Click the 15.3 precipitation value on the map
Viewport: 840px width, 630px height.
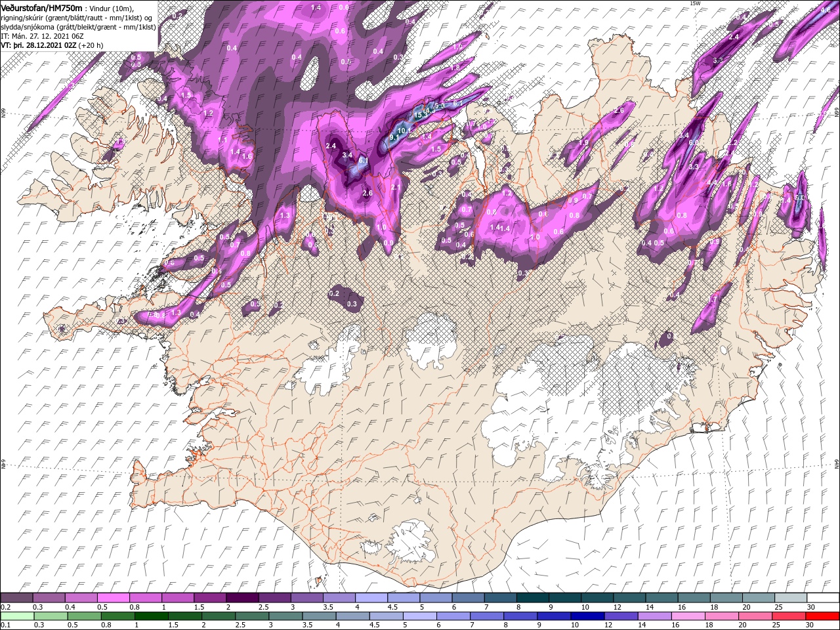point(421,115)
